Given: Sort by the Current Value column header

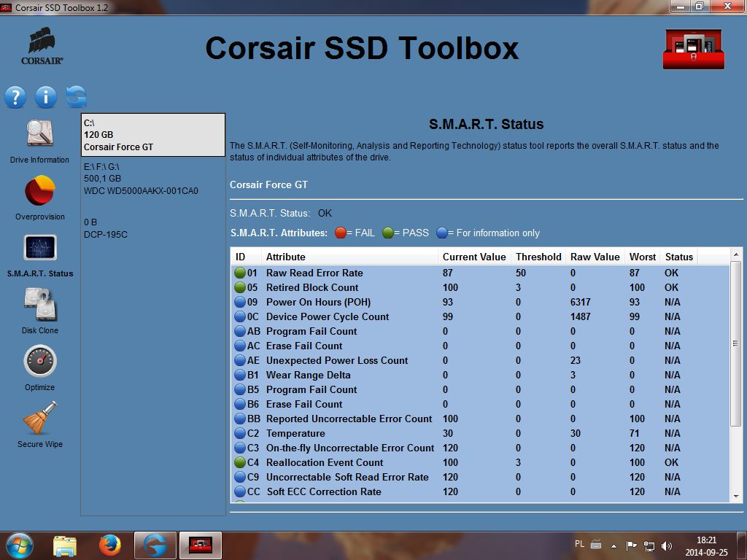Looking at the screenshot, I should pyautogui.click(x=474, y=257).
